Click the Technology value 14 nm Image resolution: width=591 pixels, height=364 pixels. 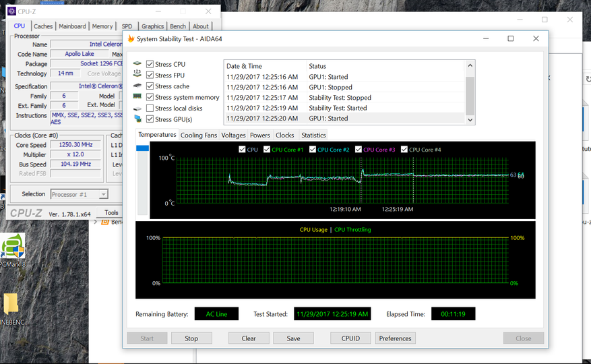click(65, 73)
